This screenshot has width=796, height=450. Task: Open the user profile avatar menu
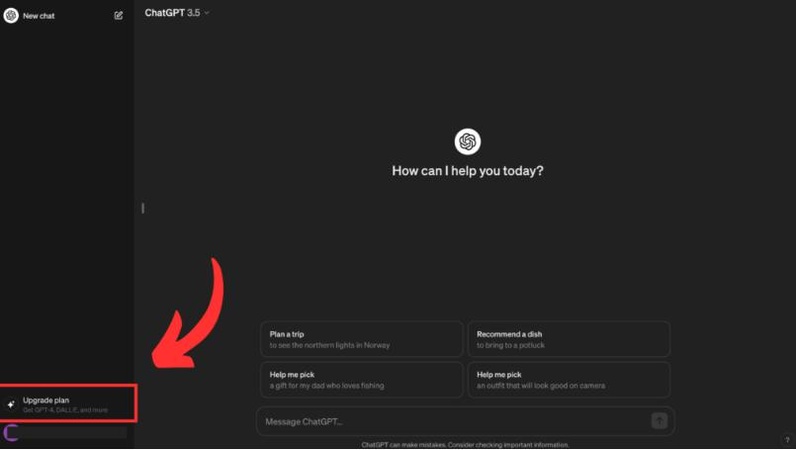point(11,433)
